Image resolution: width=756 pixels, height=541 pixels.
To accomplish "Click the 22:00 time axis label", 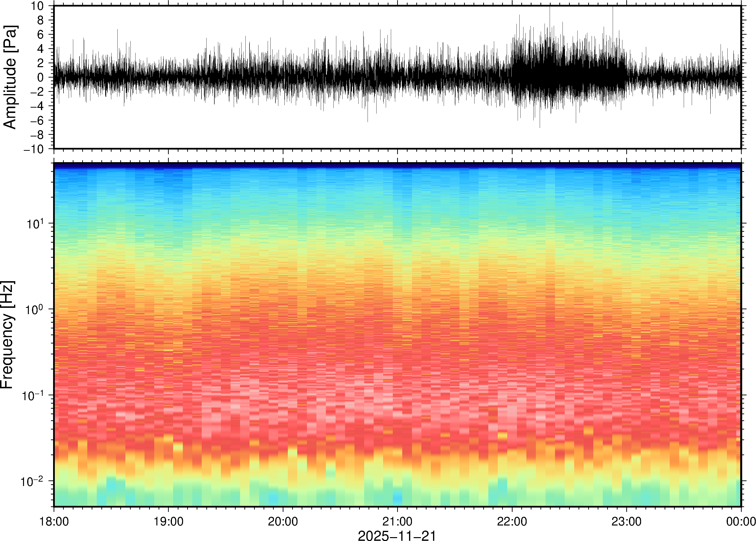I will pos(512,521).
